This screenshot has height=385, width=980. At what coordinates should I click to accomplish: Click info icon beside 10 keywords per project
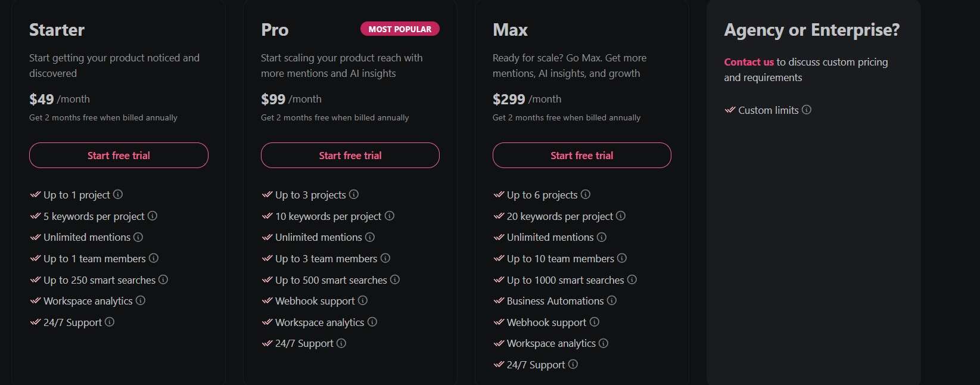click(x=390, y=216)
